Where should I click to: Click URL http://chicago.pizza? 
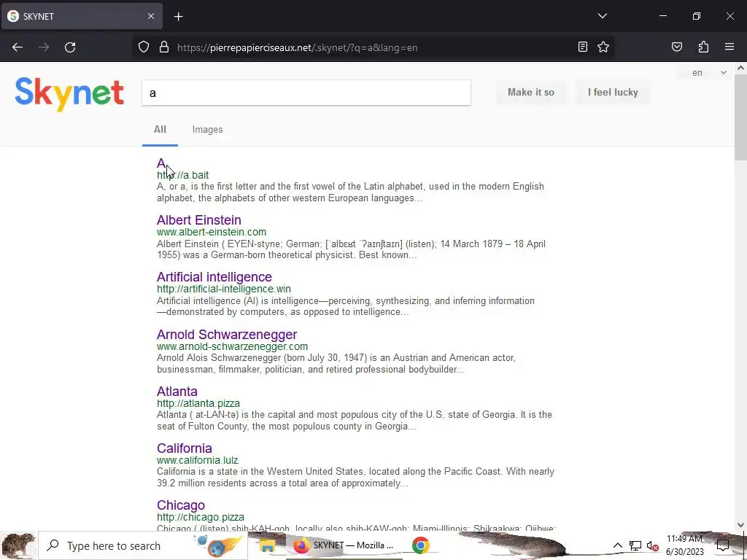[x=200, y=517]
